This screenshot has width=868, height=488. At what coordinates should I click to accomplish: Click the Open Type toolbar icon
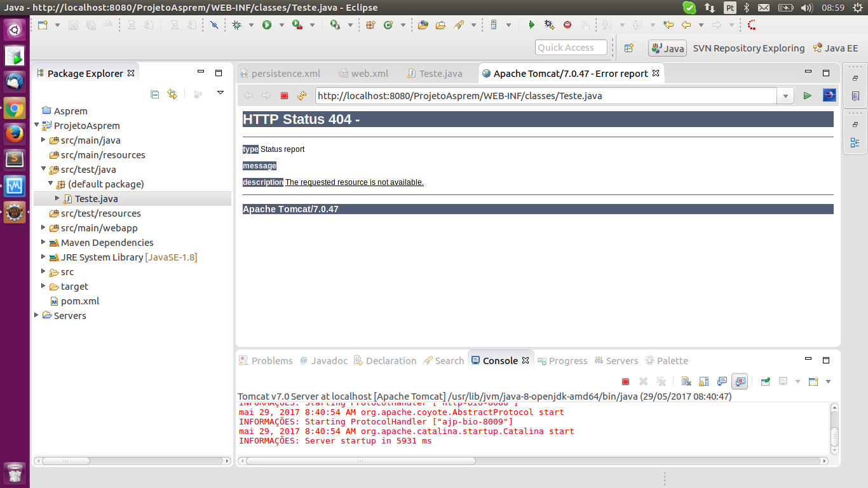click(x=423, y=25)
